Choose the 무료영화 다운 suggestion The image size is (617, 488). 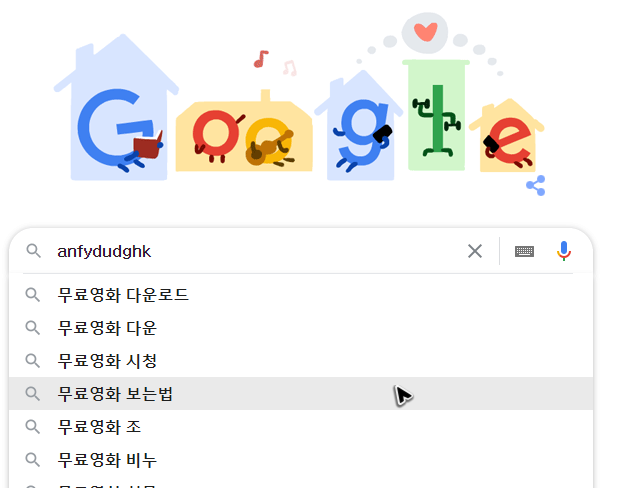pyautogui.click(x=301, y=328)
